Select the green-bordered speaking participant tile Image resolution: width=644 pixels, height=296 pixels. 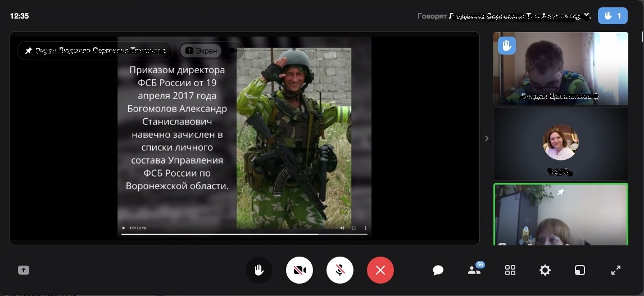pos(561,214)
